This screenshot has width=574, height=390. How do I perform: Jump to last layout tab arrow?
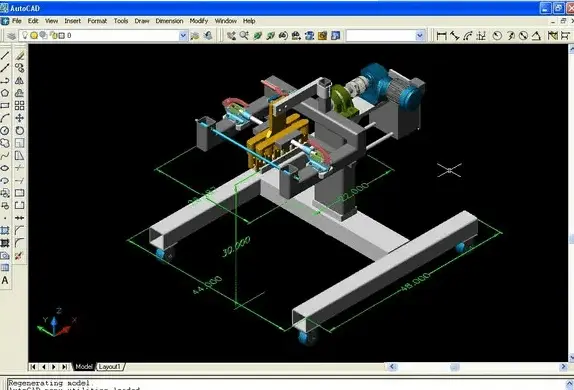pyautogui.click(x=64, y=367)
